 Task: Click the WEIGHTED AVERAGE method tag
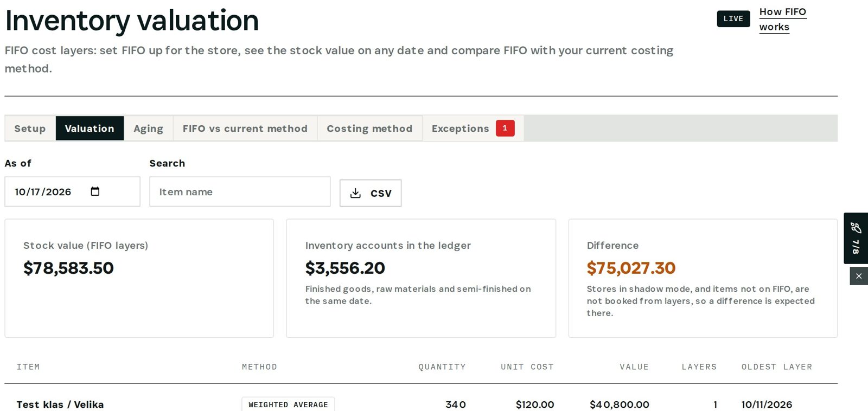point(288,404)
